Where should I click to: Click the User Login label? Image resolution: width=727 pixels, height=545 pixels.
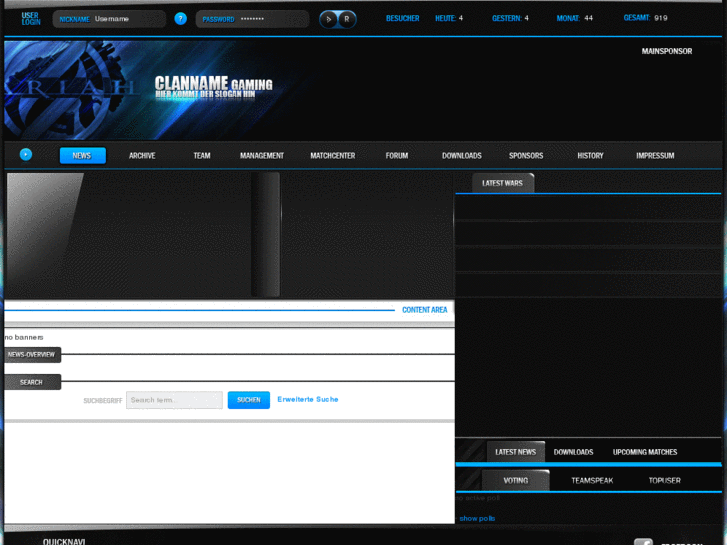[x=31, y=19]
